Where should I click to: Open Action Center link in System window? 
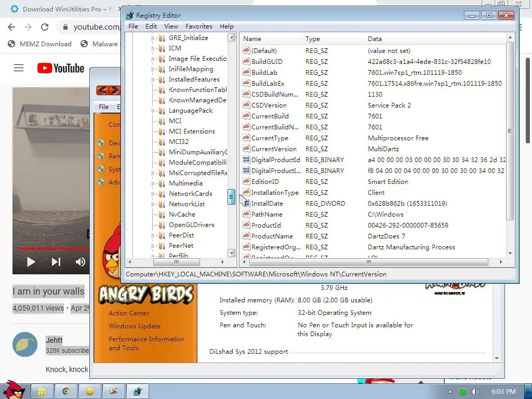[129, 313]
